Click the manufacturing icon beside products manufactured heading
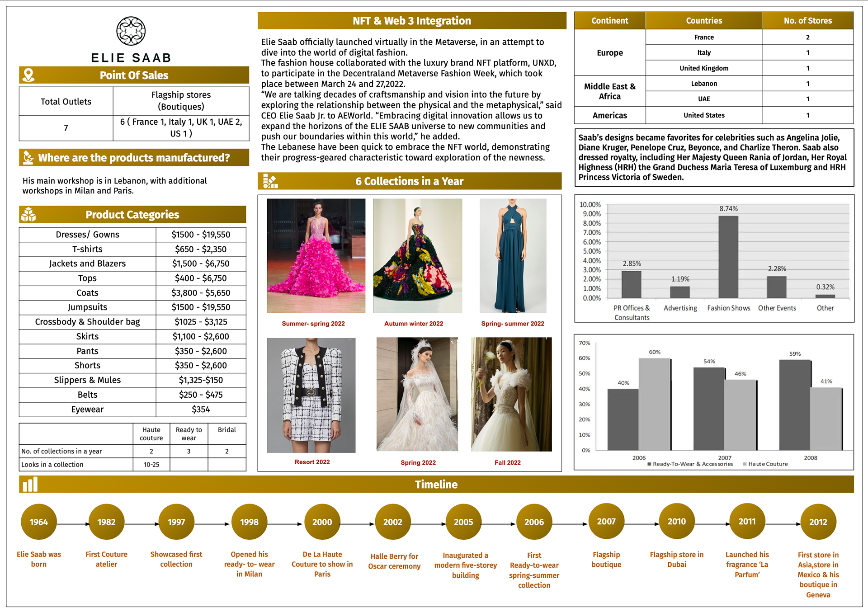This screenshot has width=868, height=612. point(28,157)
